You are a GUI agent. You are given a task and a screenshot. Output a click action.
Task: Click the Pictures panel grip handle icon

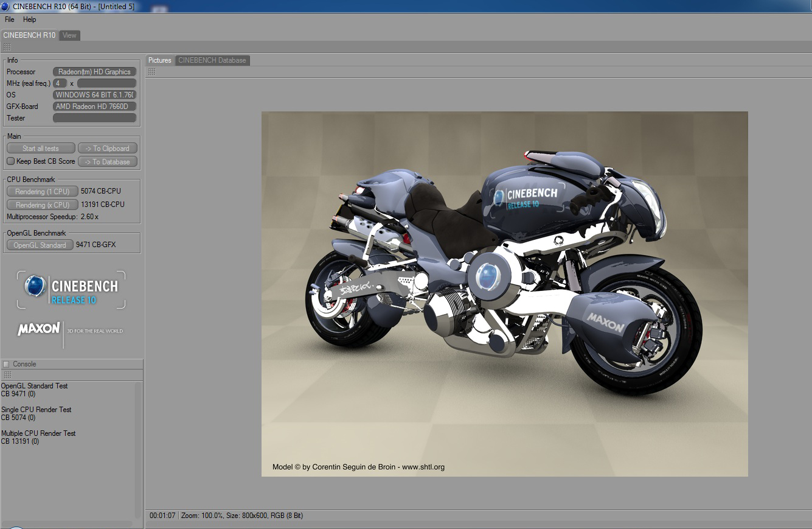[x=151, y=72]
